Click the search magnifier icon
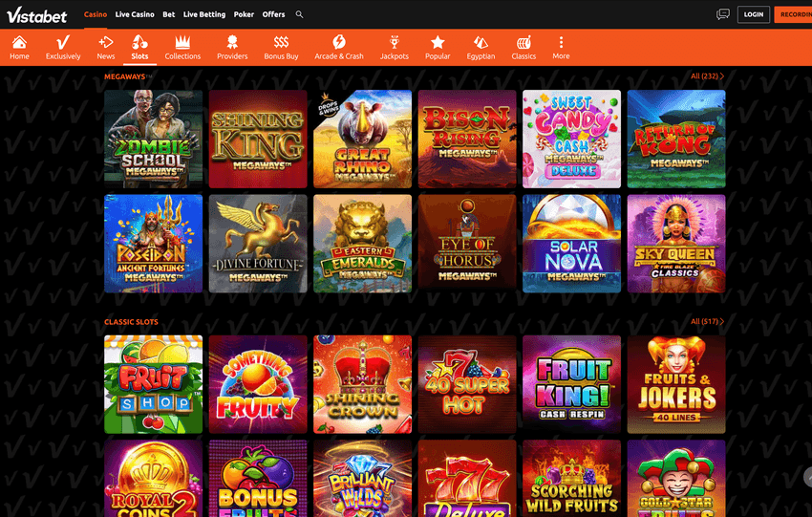The height and width of the screenshot is (517, 812). tap(299, 14)
